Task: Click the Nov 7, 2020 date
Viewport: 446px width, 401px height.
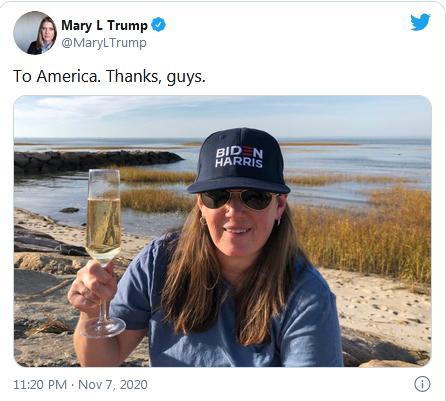Action: tap(113, 384)
